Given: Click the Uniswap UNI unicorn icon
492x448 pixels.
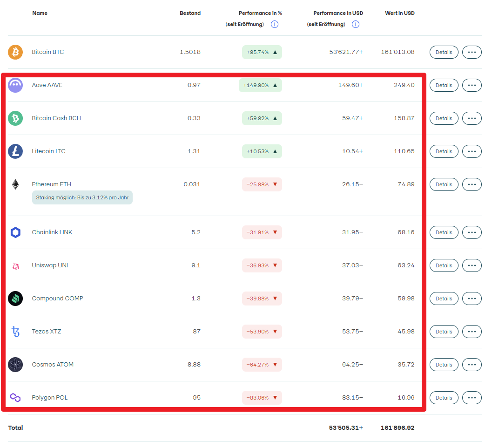Looking at the screenshot, I should coord(16,266).
